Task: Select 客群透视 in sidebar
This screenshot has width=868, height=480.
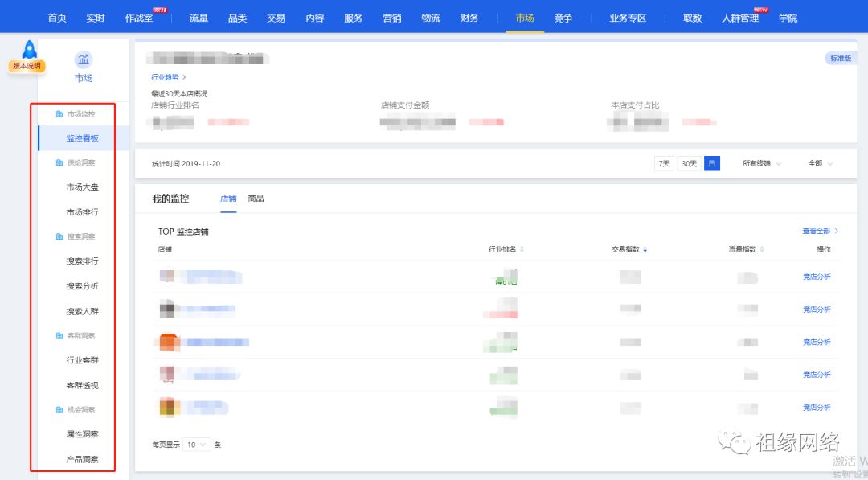Action: coord(83,385)
